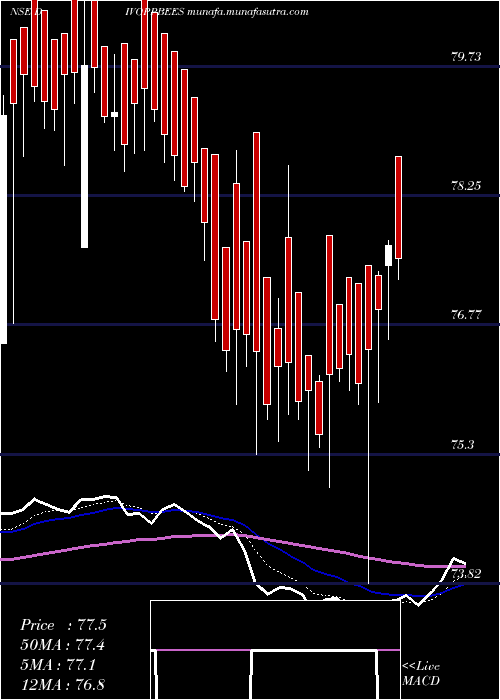The width and height of the screenshot is (500, 700).
Task: Click the MACD inset chart box
Action: [x=275, y=650]
